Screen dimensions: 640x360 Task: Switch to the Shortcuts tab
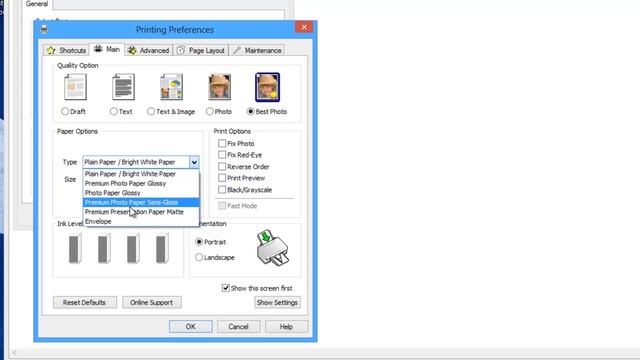tap(66, 51)
